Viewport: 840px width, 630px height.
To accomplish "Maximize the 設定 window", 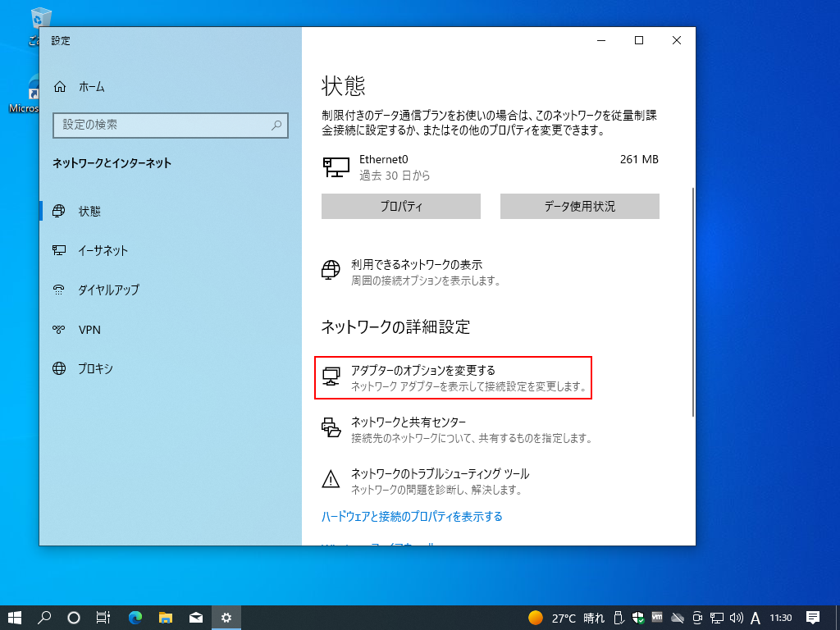I will 638,40.
